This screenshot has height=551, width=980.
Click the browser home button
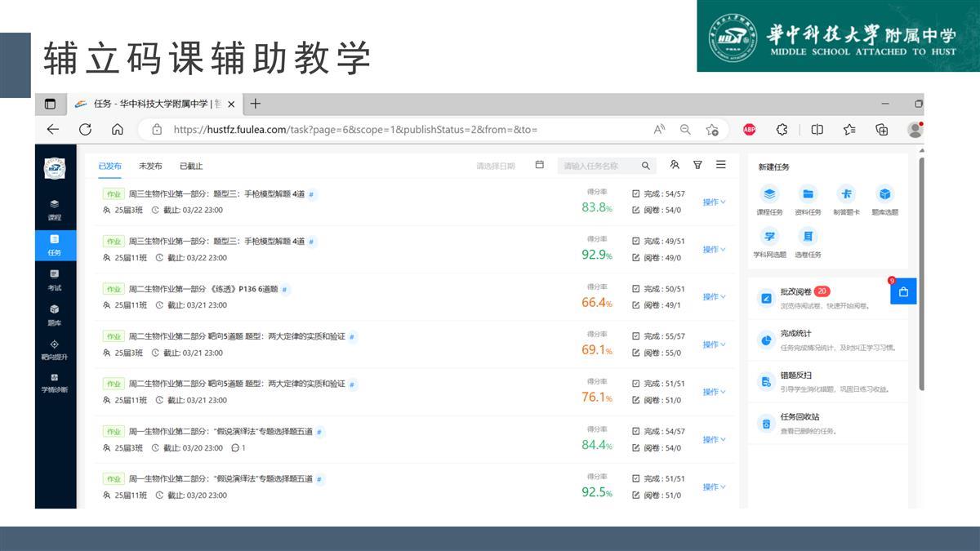pyautogui.click(x=118, y=129)
